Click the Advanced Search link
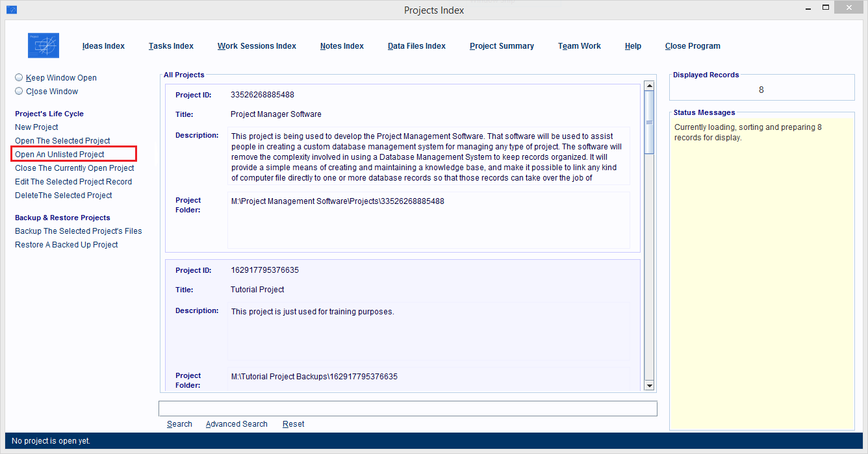The image size is (868, 454). (236, 424)
